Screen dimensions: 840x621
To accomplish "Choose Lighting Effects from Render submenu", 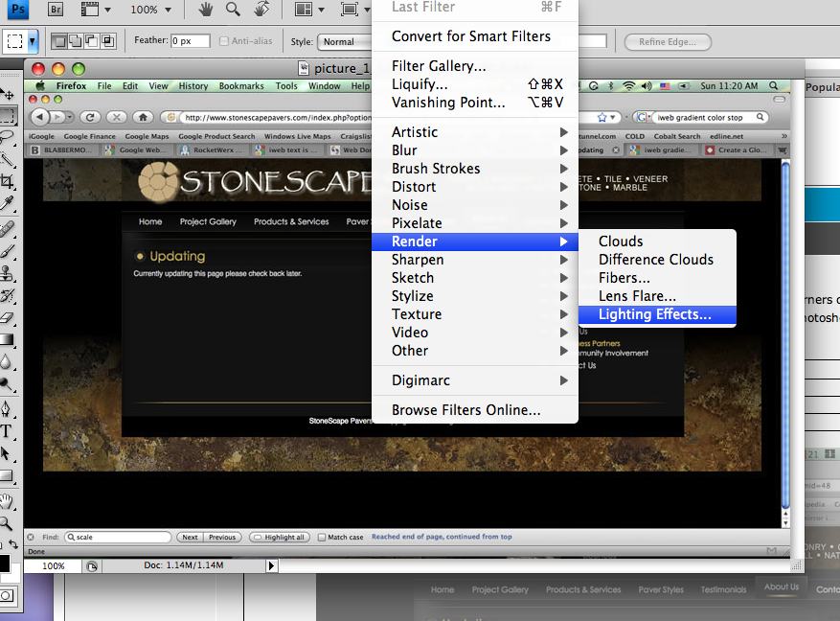I will [x=654, y=314].
